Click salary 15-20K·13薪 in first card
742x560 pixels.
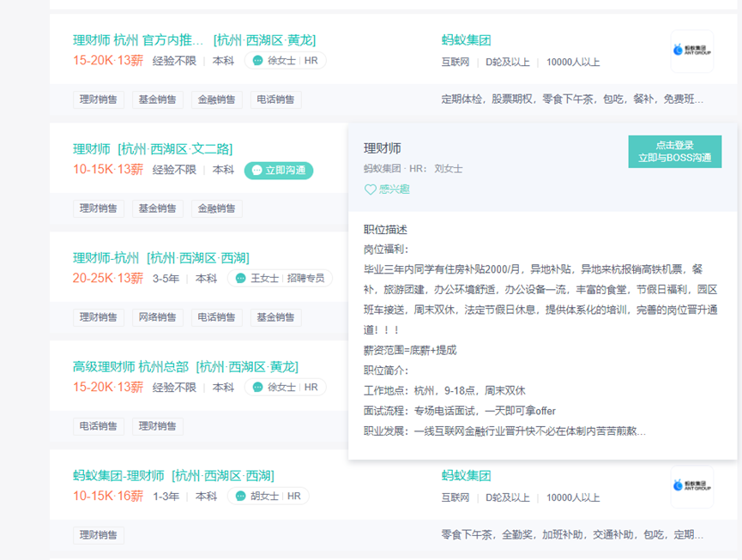[108, 61]
